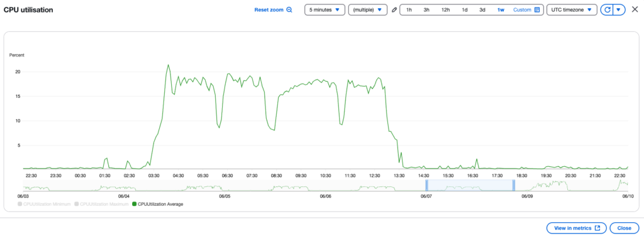Open the Custom range calendar icon
The width and height of the screenshot is (644, 236).
tap(537, 10)
